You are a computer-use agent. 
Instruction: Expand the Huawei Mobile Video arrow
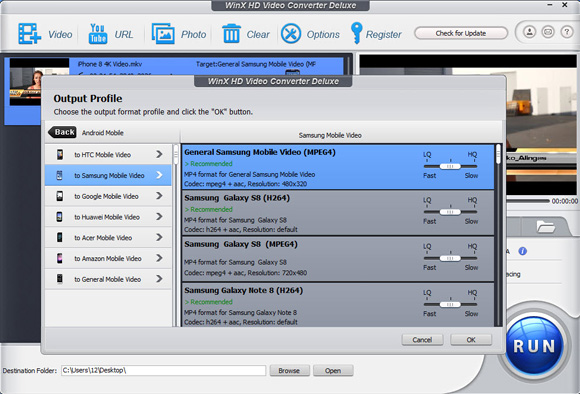(x=159, y=216)
